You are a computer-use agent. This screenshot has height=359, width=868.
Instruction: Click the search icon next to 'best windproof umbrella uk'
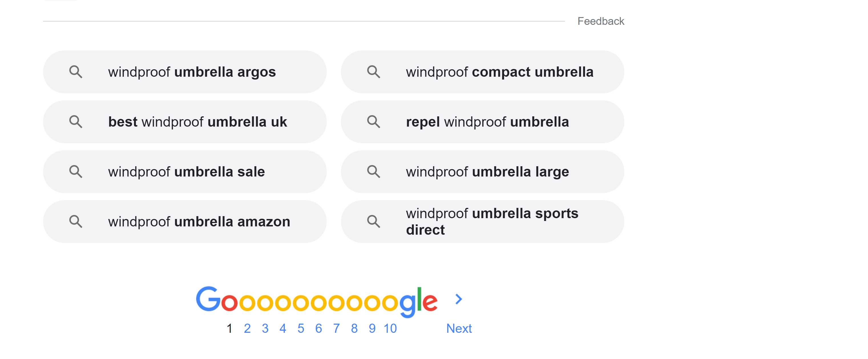click(76, 121)
